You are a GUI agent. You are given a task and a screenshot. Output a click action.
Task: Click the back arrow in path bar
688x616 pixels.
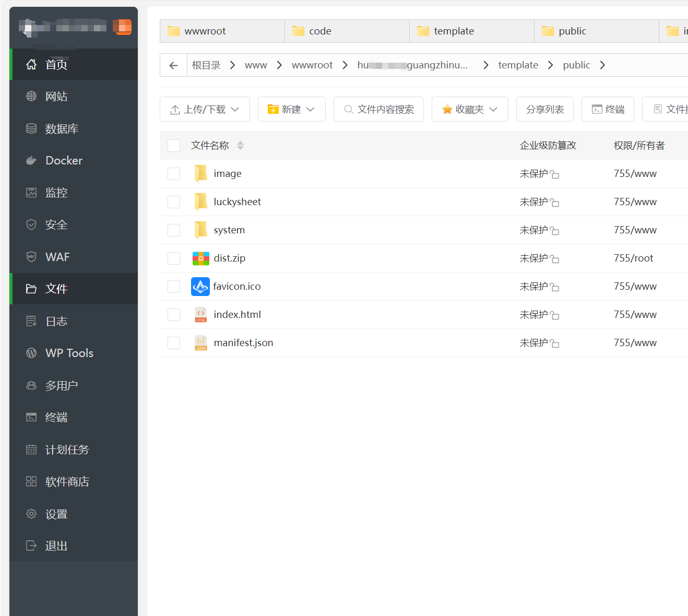point(173,65)
